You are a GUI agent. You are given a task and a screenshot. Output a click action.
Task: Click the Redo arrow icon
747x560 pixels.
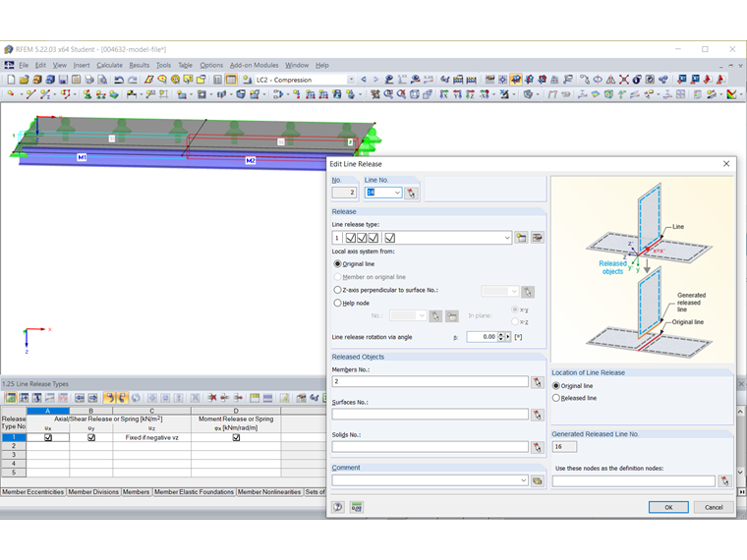133,80
